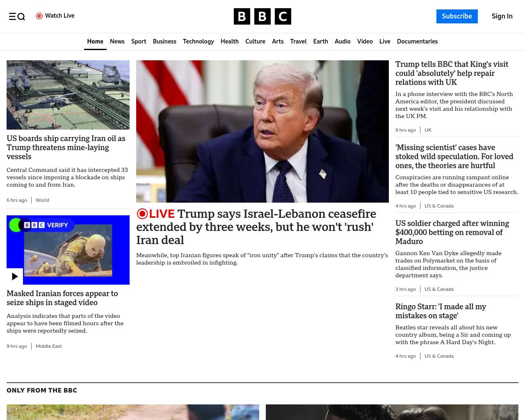The width and height of the screenshot is (525, 420).
Task: Open the News tab
Action: click(117, 41)
